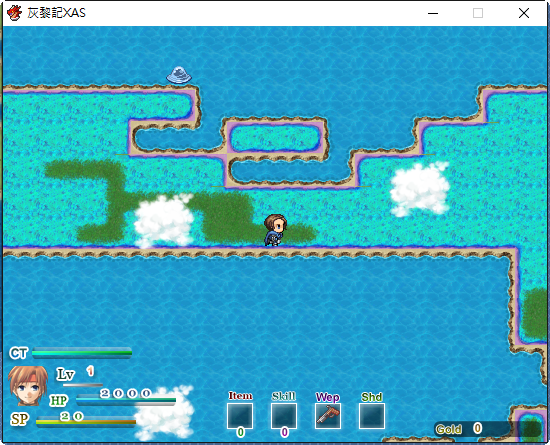Viewport: 550px width, 445px height.
Task: Click the window title 灰黎記XAS
Action: click(56, 13)
